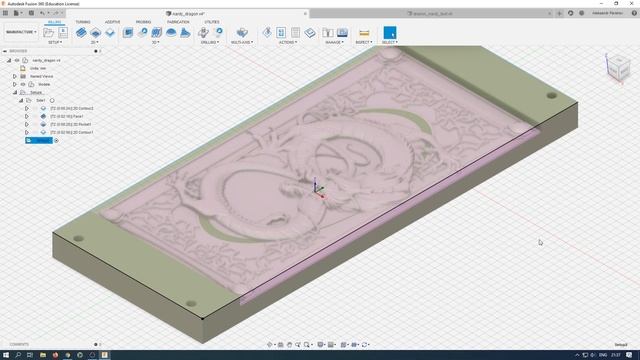Select the 2D Pocket tool

96,32
